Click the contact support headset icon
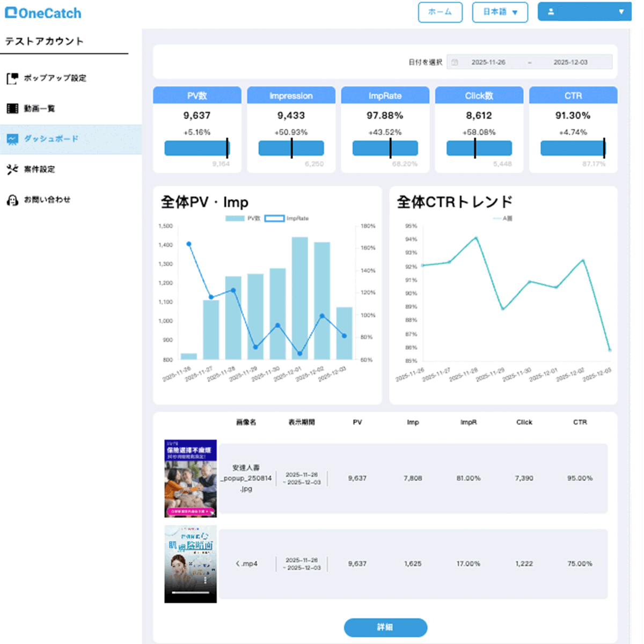The image size is (644, 644). [12, 200]
